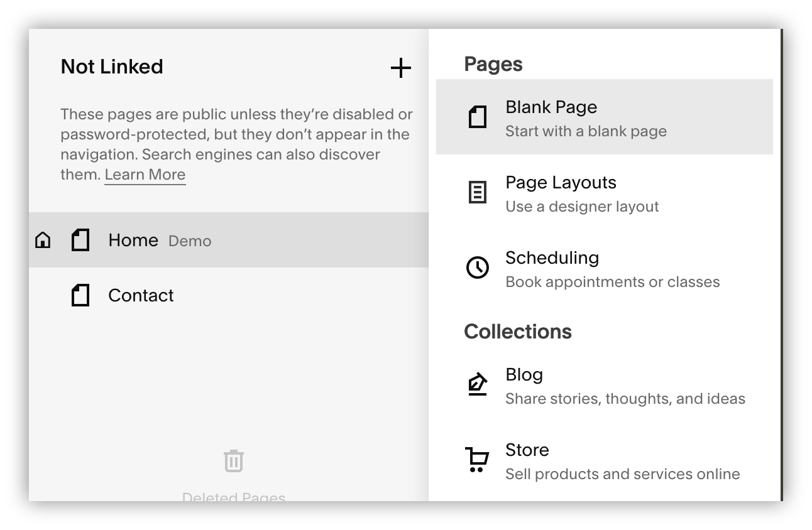Click 'Use a designer layout' text
This screenshot has height=530, width=812.
583,207
